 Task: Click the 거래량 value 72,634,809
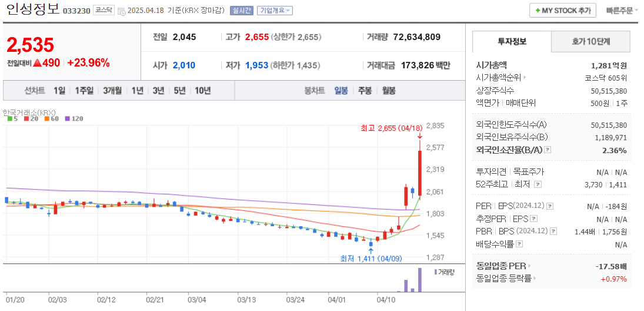(417, 37)
